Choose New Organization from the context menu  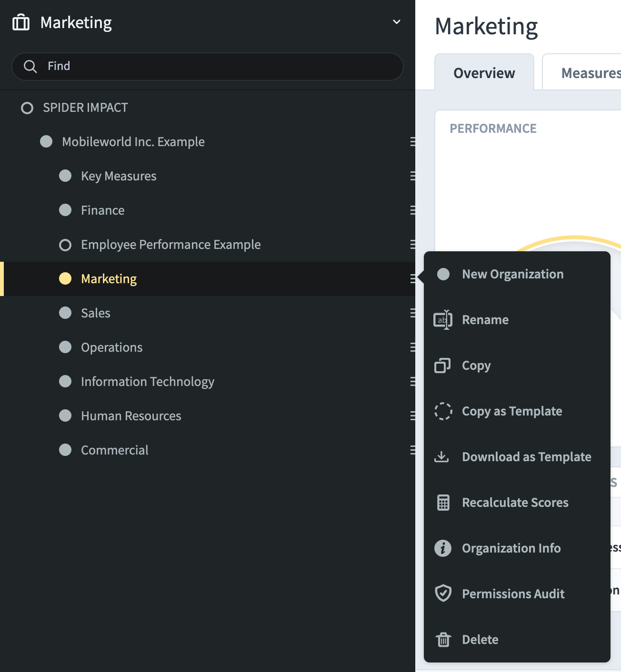(x=517, y=274)
